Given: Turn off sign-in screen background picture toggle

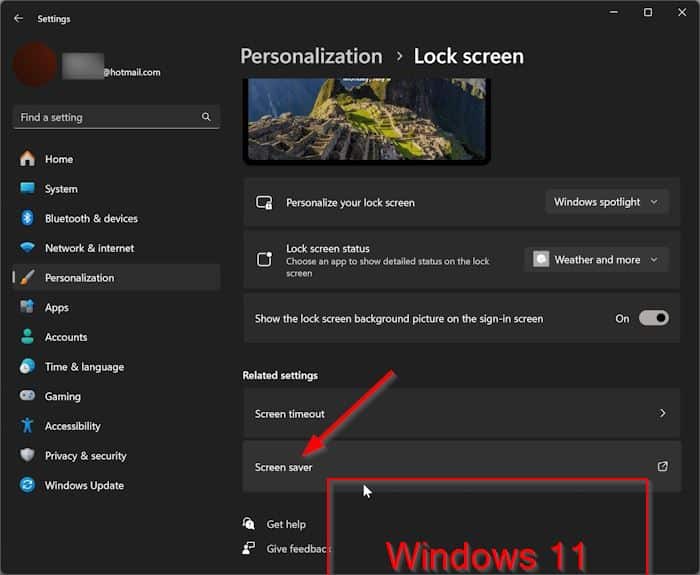Looking at the screenshot, I should tap(654, 318).
